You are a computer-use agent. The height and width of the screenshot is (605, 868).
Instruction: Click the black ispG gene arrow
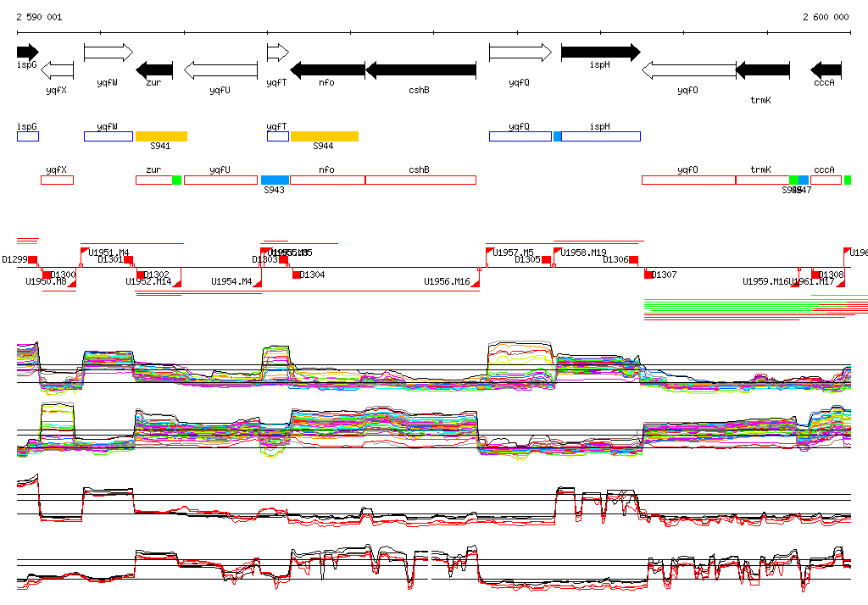pyautogui.click(x=28, y=53)
